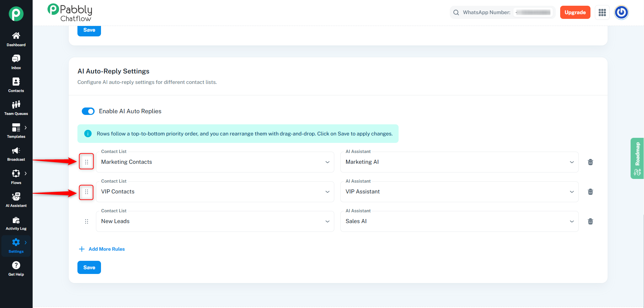Expand the Settings submenu chevron
The height and width of the screenshot is (308, 644).
pyautogui.click(x=26, y=242)
